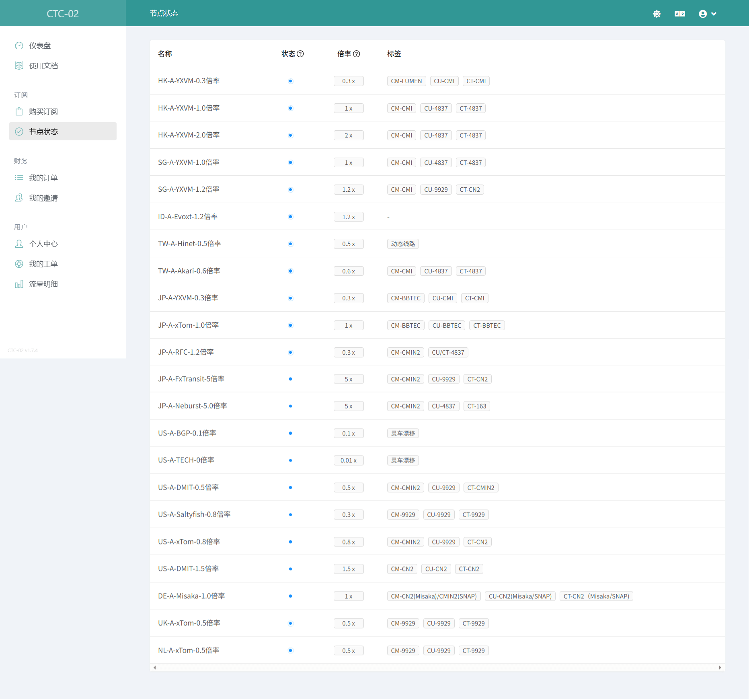Click status dot of JP-A-xTom-1.0倍率
Image resolution: width=749 pixels, height=700 pixels.
(291, 325)
